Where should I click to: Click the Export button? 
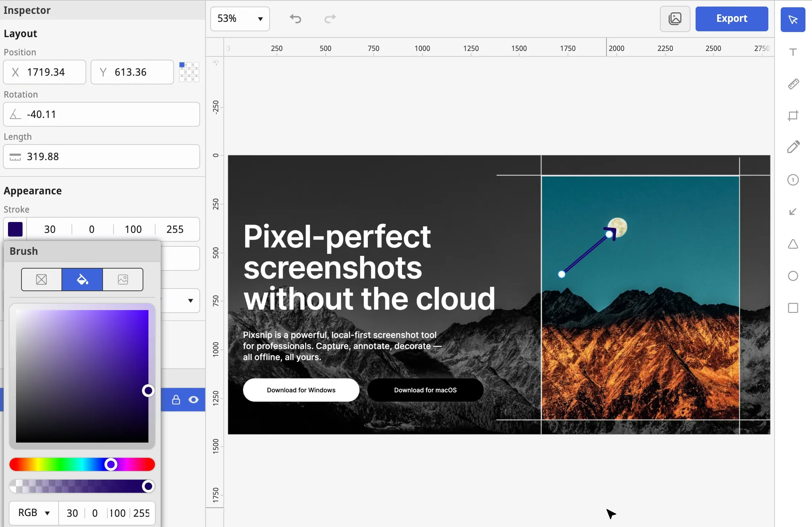coord(732,19)
